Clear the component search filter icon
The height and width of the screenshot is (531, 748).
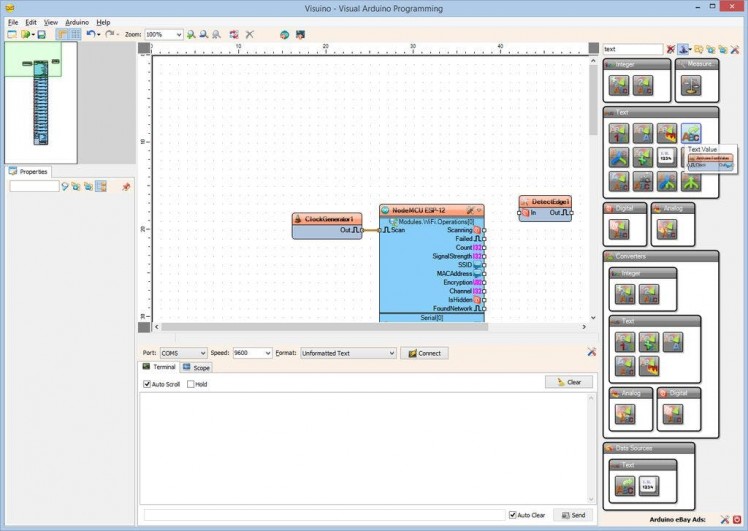670,48
